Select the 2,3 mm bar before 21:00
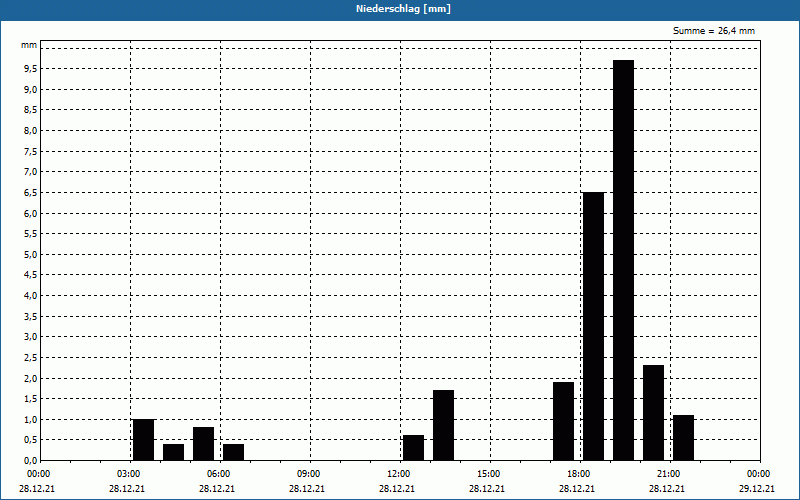Image resolution: width=800 pixels, height=500 pixels. 654,413
